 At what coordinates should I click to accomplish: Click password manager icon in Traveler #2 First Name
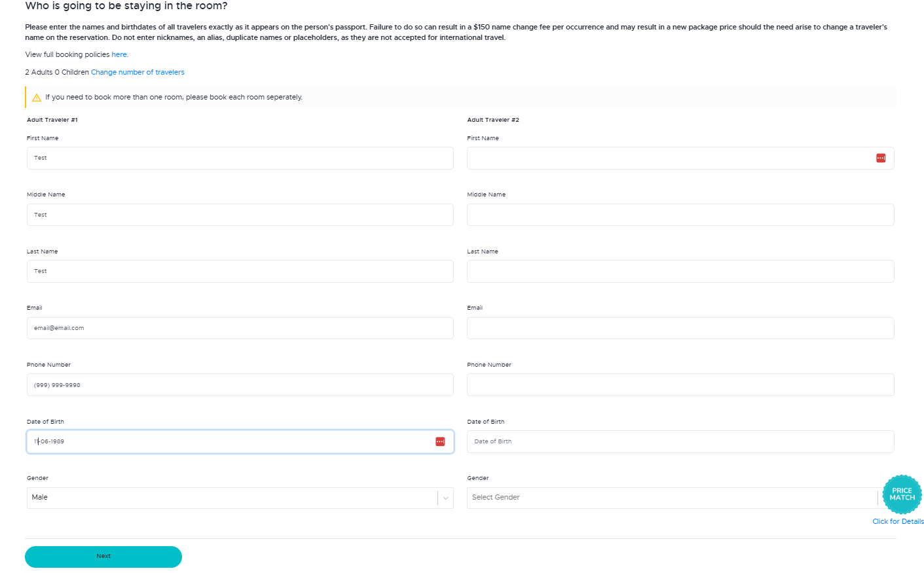(x=881, y=158)
